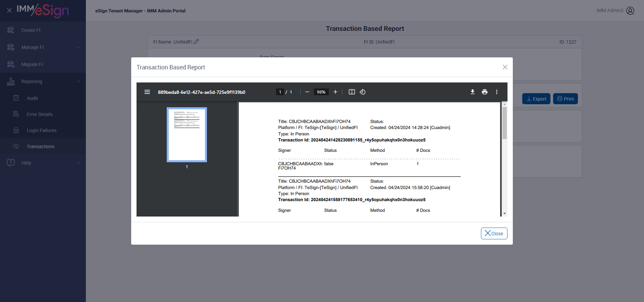Click the Export button
This screenshot has height=302, width=644.
pyautogui.click(x=536, y=99)
